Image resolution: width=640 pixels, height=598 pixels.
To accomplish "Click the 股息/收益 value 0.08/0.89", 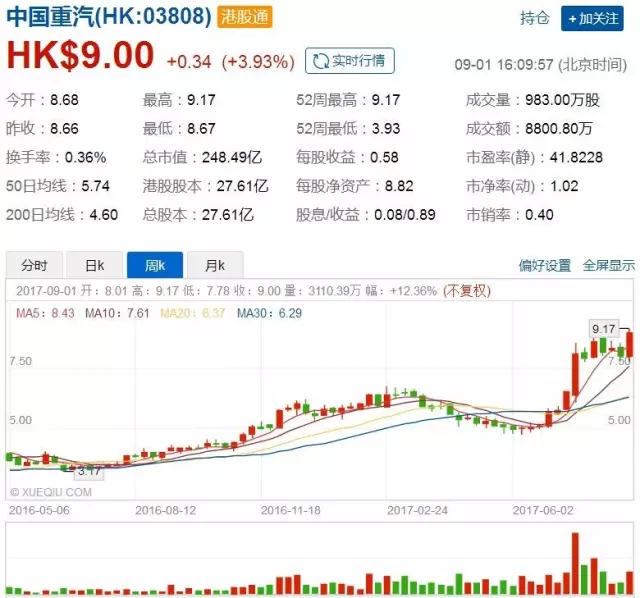I will point(405,215).
